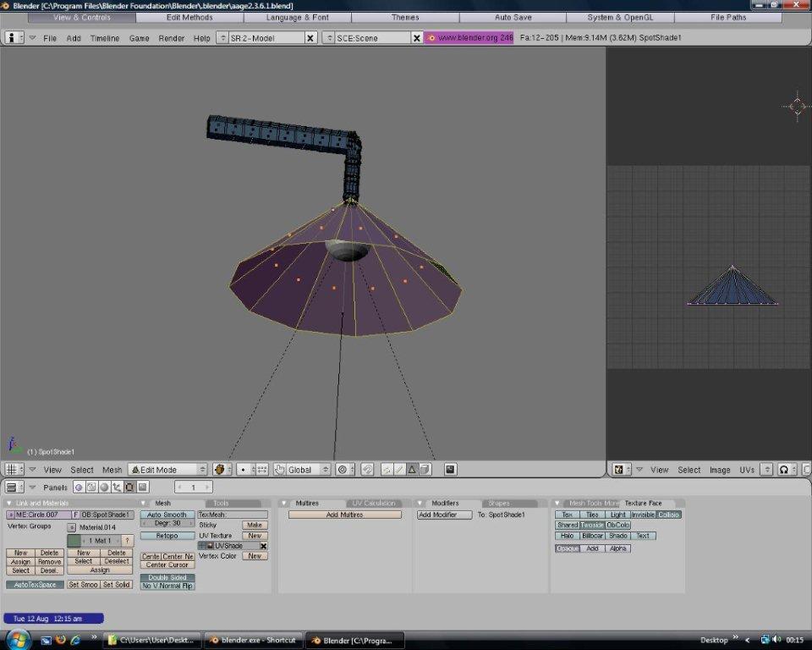This screenshot has width=812, height=650.
Task: Toggle the Tex face mode
Action: [x=567, y=515]
